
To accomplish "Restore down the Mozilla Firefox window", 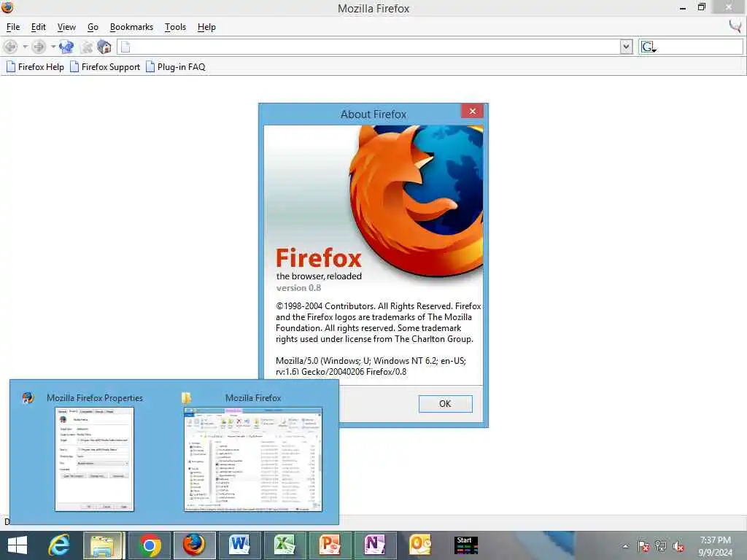I will click(x=701, y=7).
